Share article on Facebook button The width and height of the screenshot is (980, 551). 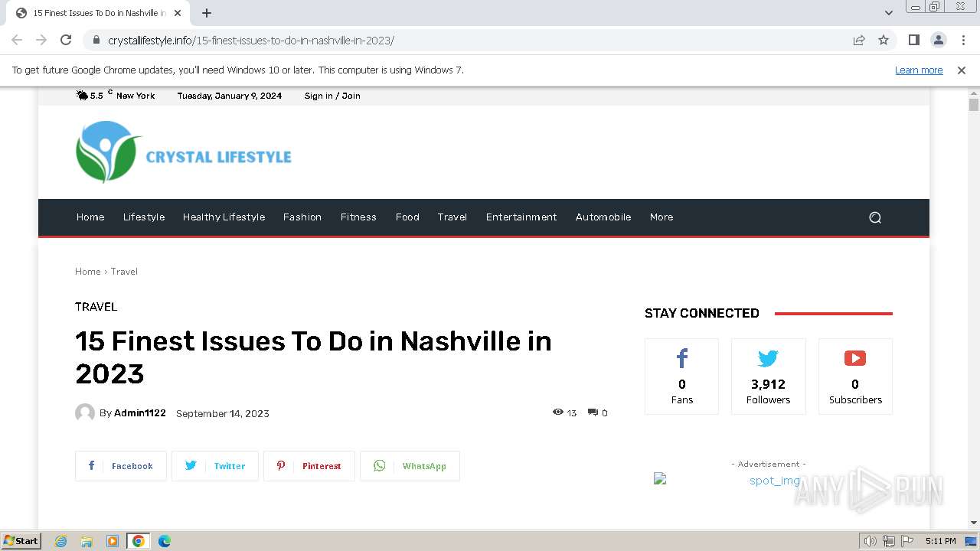coord(121,466)
